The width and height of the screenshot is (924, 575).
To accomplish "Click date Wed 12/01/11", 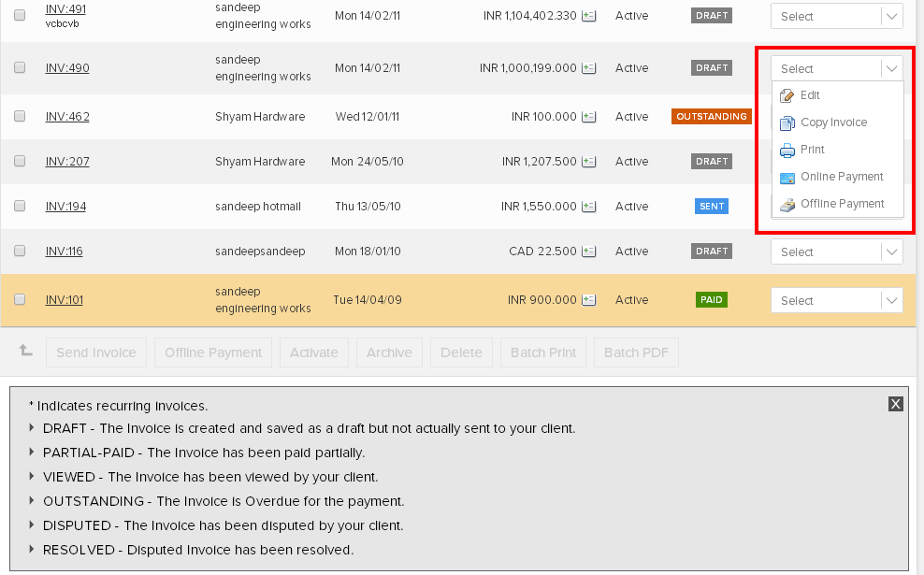I will pos(368,117).
